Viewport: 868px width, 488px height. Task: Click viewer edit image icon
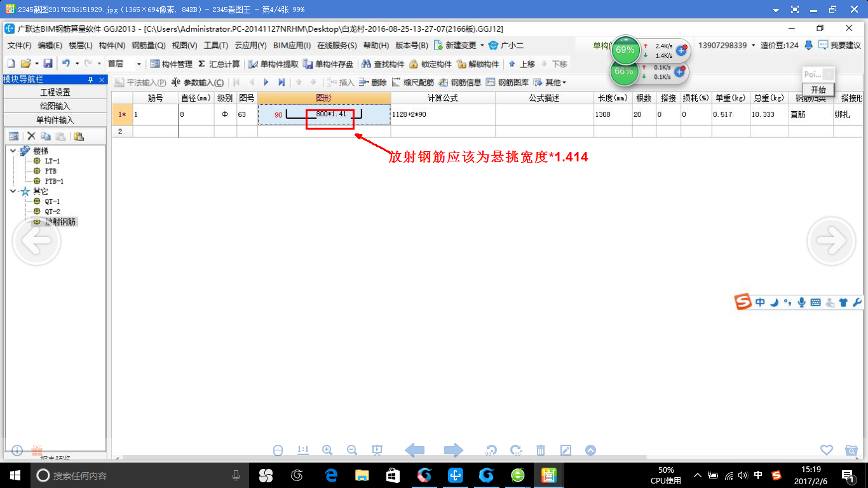(x=566, y=450)
